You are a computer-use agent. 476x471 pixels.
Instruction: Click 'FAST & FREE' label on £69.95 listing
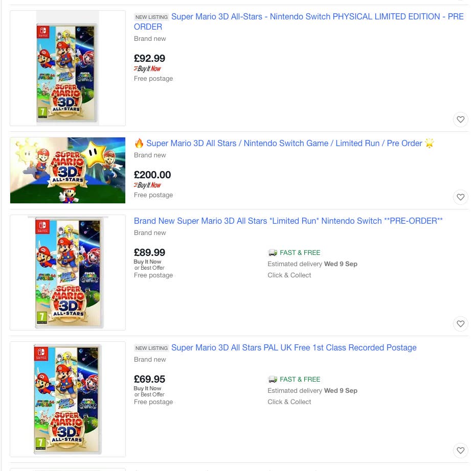coord(300,379)
